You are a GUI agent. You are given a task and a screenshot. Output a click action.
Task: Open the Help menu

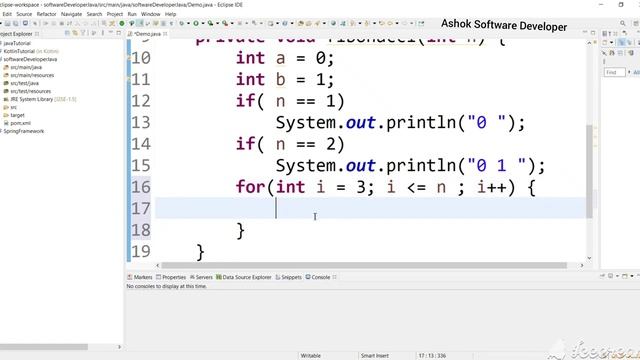[x=170, y=14]
